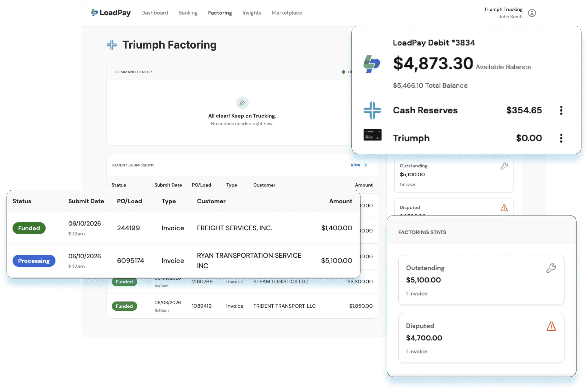The height and width of the screenshot is (390, 588).
Task: Click customer TRIDENT TRANSPORT, LLC
Action: [284, 306]
